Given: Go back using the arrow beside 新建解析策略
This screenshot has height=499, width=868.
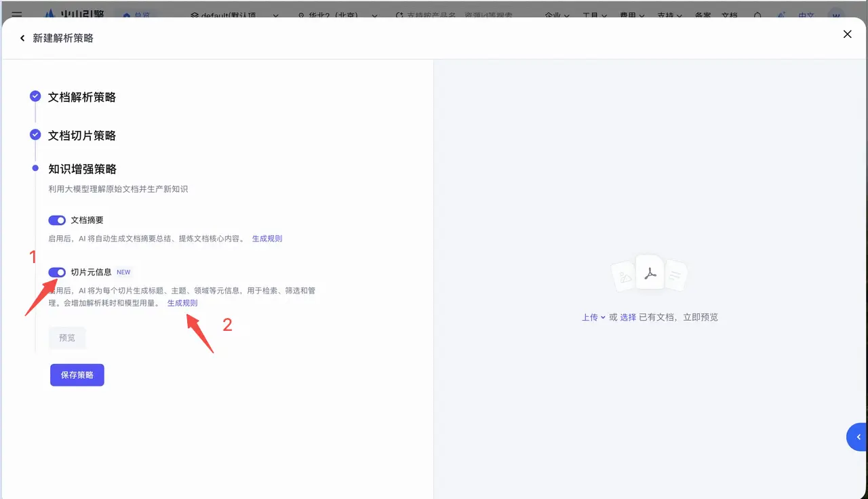Looking at the screenshot, I should click(x=22, y=39).
